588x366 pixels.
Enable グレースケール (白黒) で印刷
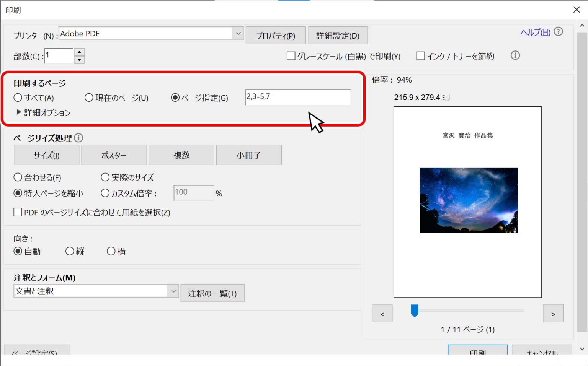point(291,56)
